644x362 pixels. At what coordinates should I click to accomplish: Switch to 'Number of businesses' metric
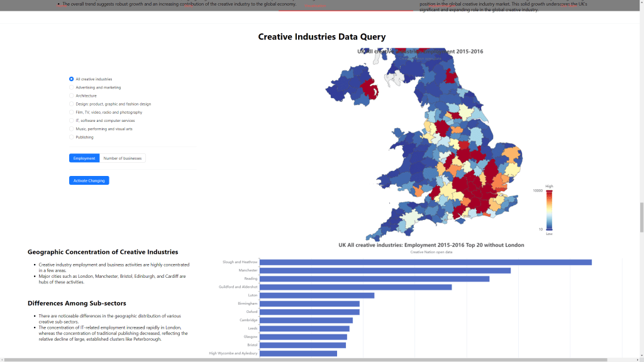coord(123,158)
